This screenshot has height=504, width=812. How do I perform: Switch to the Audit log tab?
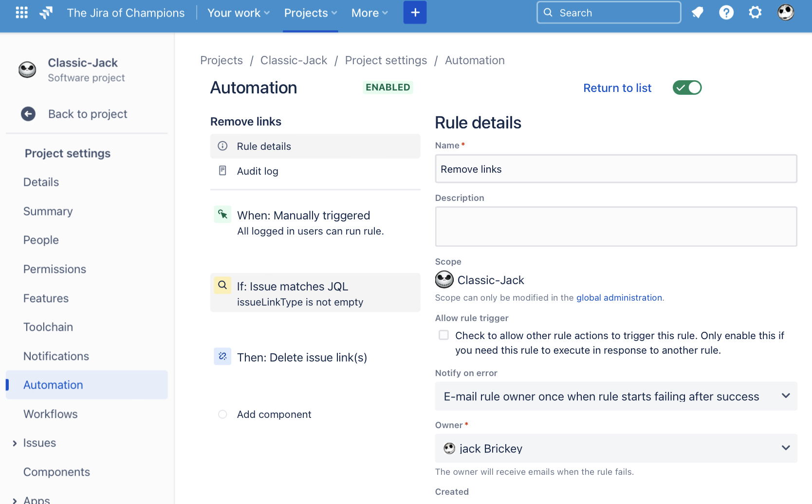[258, 171]
